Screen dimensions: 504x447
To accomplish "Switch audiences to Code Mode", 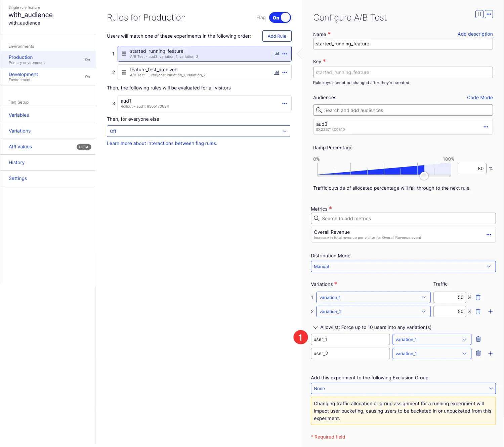I will pos(480,98).
